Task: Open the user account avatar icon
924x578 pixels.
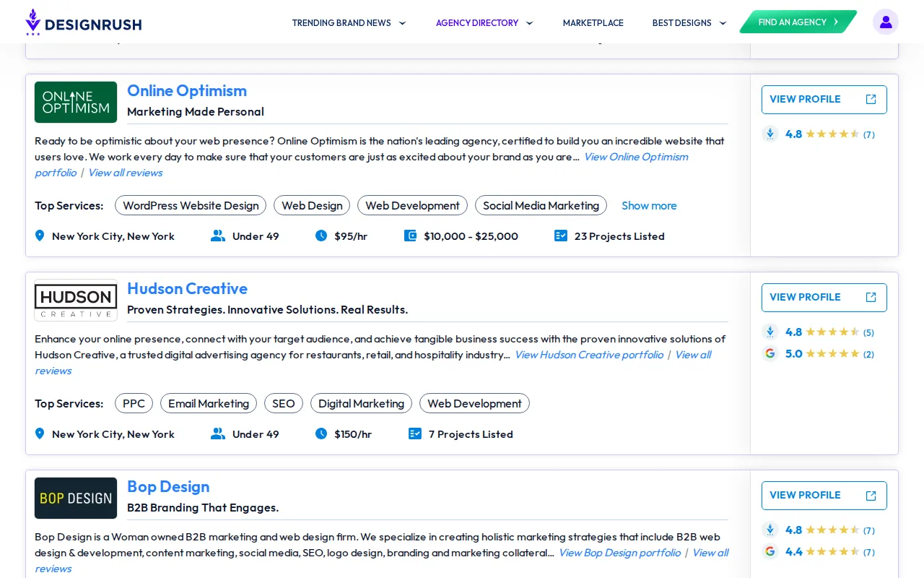Action: [x=886, y=22]
